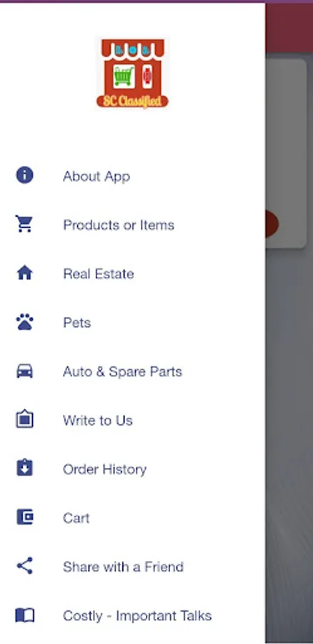Tap the share icon
Screen dimensions: 313x644
click(24, 566)
